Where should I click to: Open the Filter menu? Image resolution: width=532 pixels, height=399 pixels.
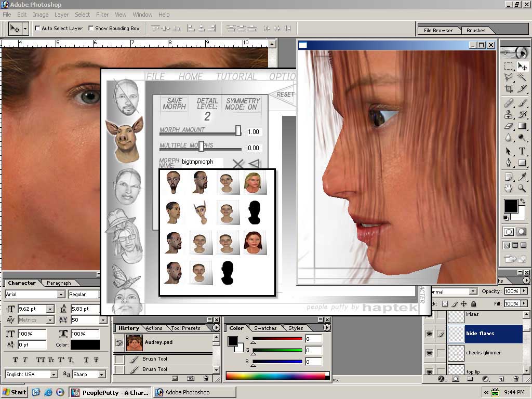[x=102, y=15]
